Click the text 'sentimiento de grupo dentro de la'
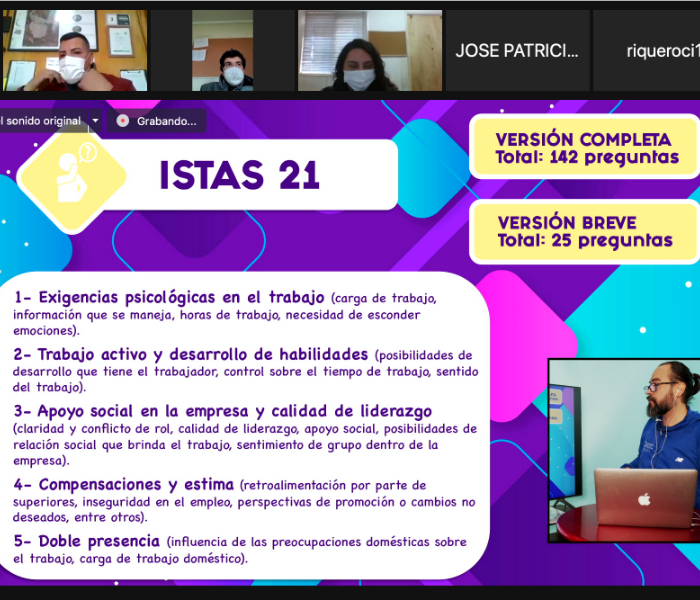 click(x=337, y=445)
